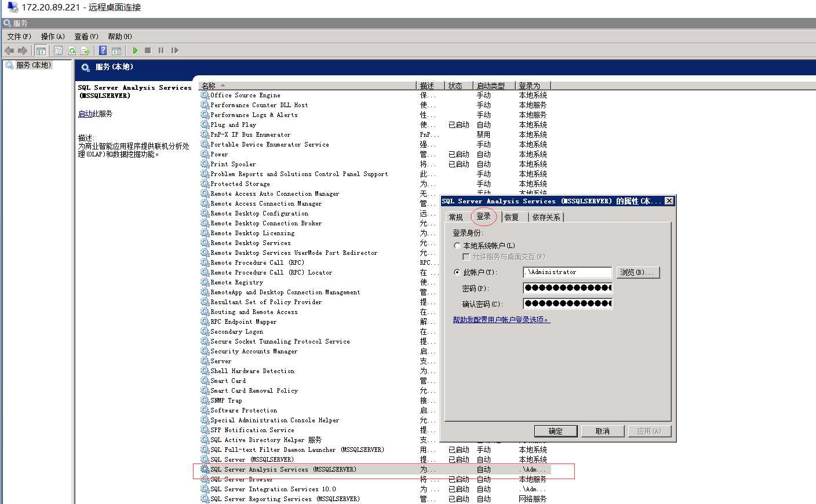Click the gear icon beside Power service
Screen dimensions: 816x504
[x=205, y=154]
